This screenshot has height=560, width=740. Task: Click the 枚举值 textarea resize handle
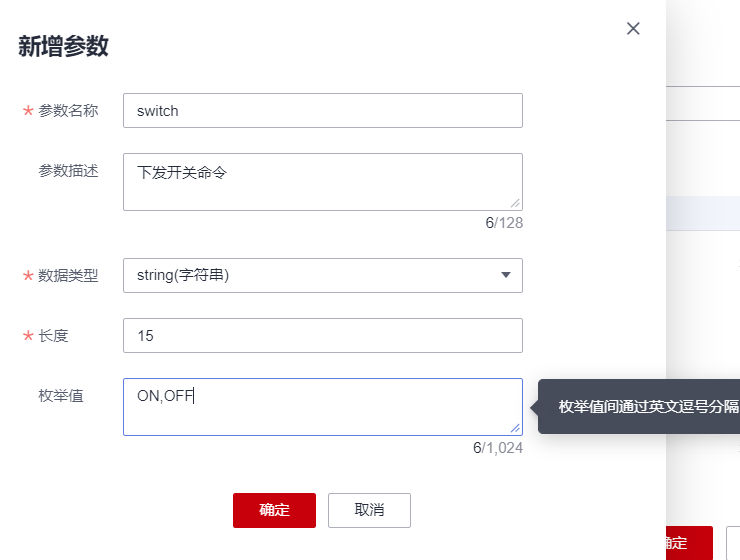point(515,428)
